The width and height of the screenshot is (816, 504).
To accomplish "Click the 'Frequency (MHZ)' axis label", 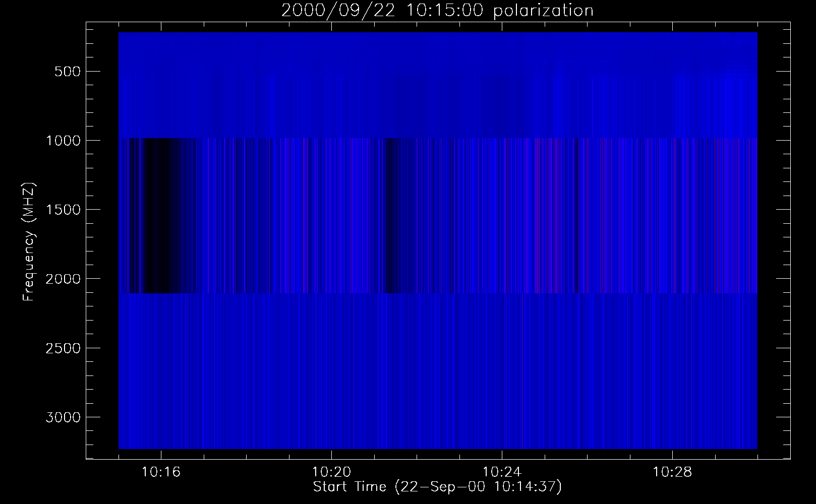I will (x=29, y=242).
